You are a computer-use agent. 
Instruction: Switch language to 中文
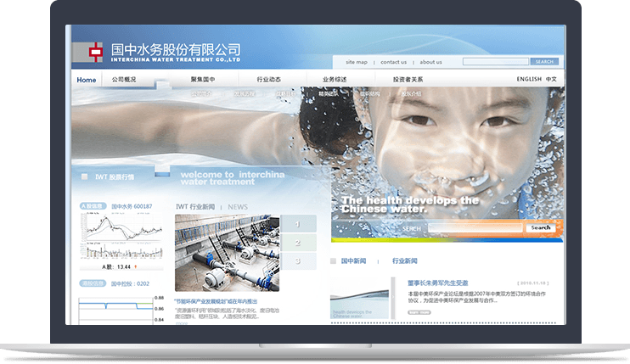[x=552, y=79]
